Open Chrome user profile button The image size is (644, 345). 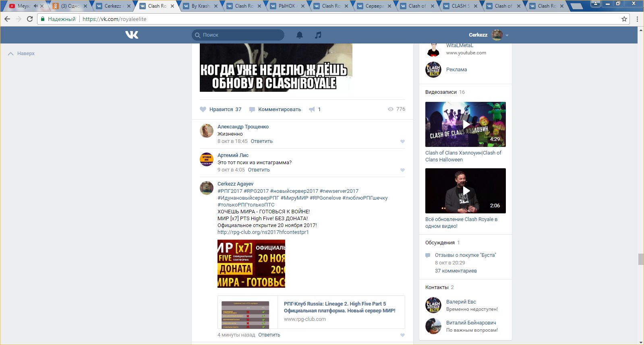[x=595, y=4]
